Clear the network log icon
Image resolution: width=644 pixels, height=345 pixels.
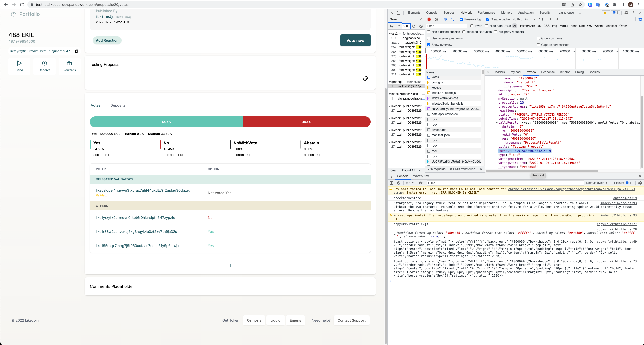[x=436, y=19]
